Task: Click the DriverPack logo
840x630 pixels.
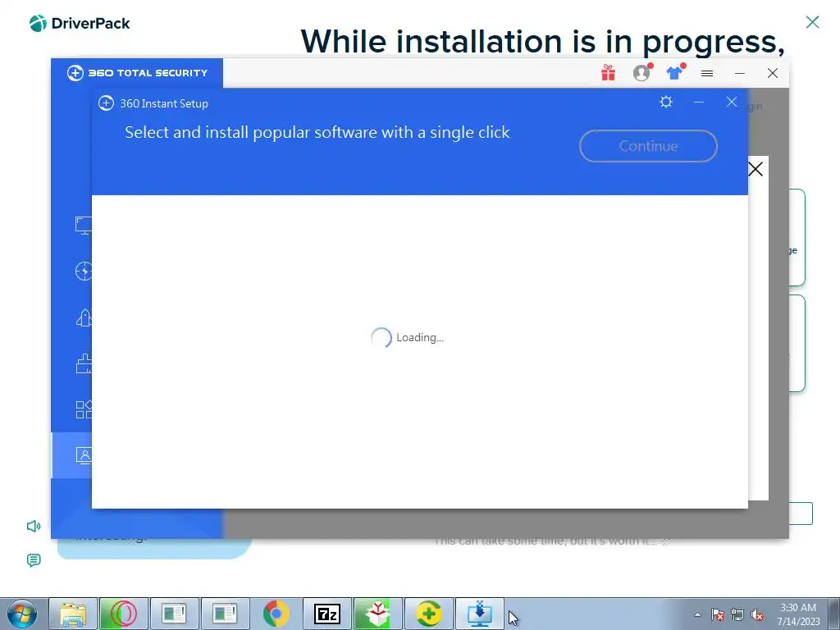Action: coord(80,23)
